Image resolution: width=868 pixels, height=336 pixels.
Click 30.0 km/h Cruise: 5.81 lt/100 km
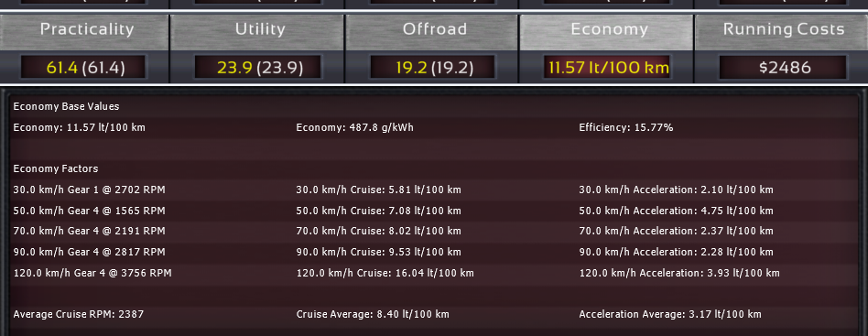tap(379, 190)
